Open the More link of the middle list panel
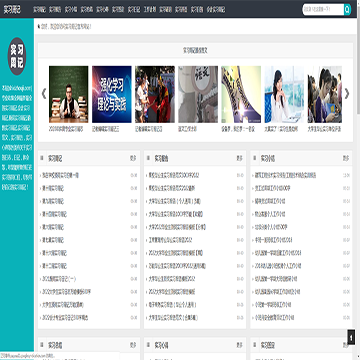 click(240, 159)
